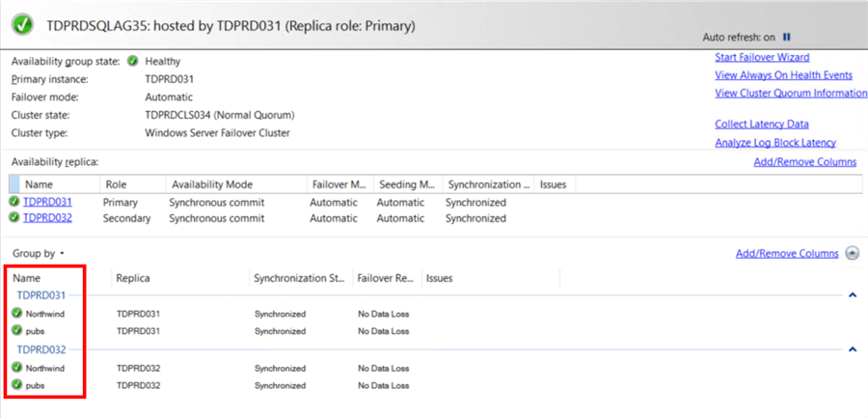Open TDPRD032 replica name link
Screen dimensions: 868x418
[x=47, y=218]
